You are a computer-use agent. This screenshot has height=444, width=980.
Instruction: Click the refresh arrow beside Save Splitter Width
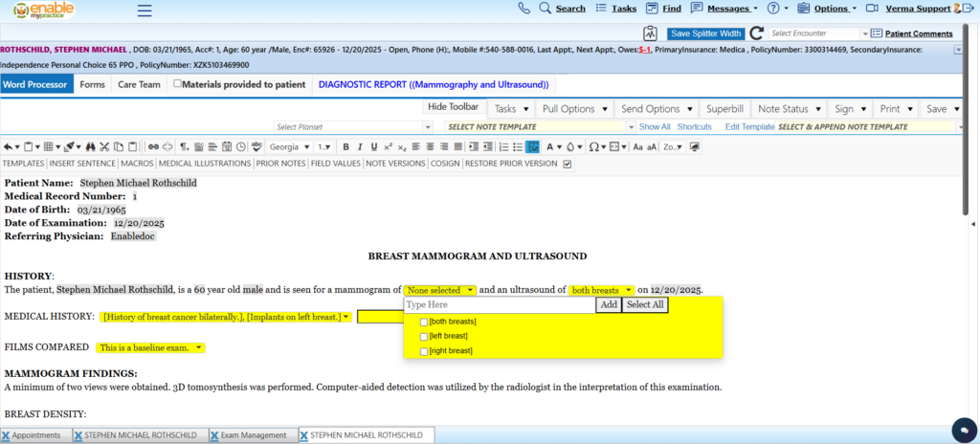756,33
